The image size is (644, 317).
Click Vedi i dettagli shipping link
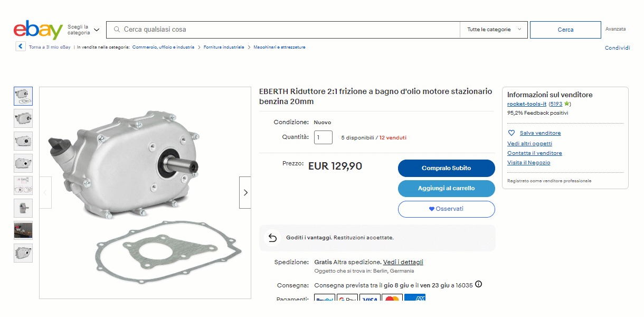pos(403,262)
